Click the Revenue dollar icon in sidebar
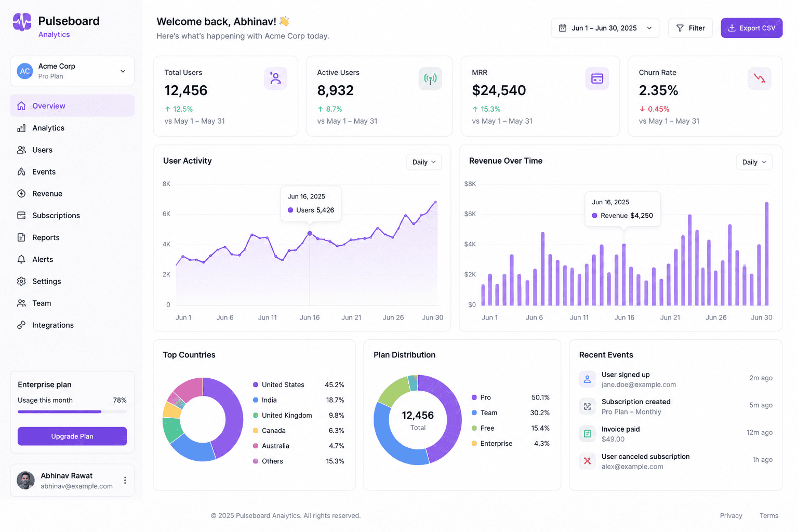Image resolution: width=798 pixels, height=532 pixels. coord(21,193)
